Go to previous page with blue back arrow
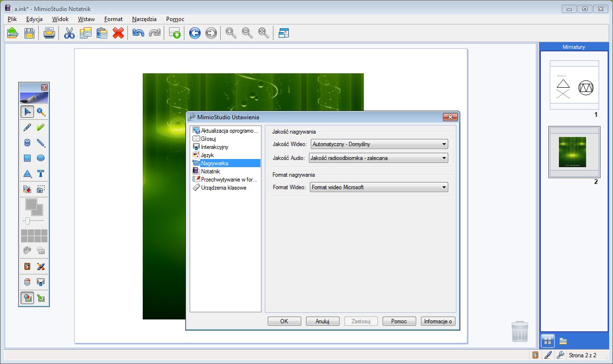 click(x=195, y=33)
